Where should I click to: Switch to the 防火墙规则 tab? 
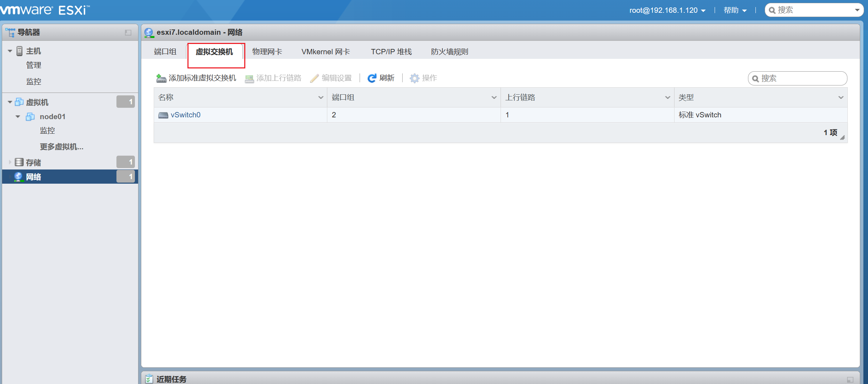[449, 52]
